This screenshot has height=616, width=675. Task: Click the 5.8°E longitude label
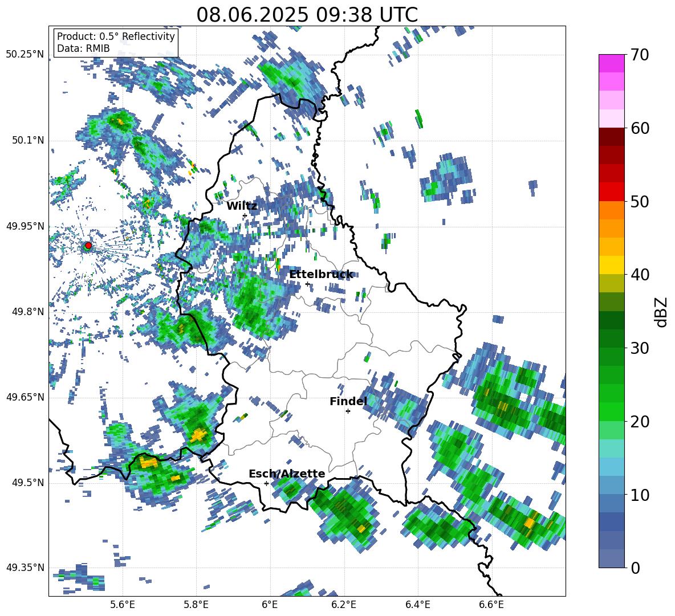click(x=196, y=605)
